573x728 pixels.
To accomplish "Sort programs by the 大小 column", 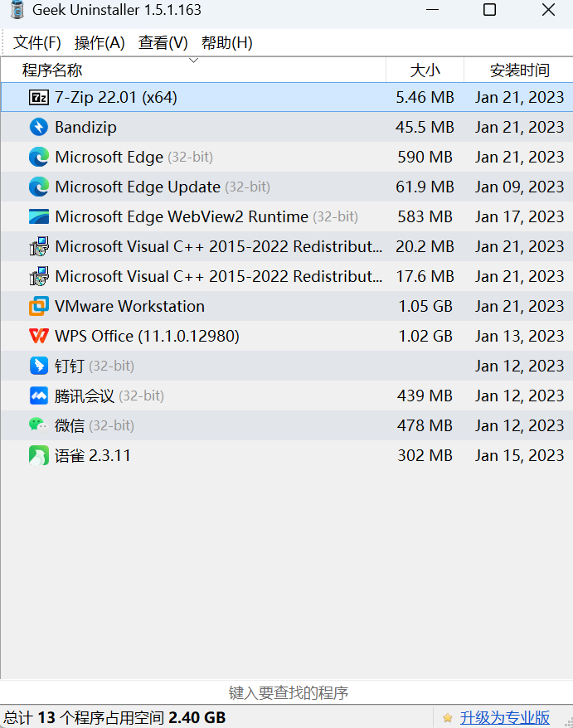I will [x=425, y=70].
